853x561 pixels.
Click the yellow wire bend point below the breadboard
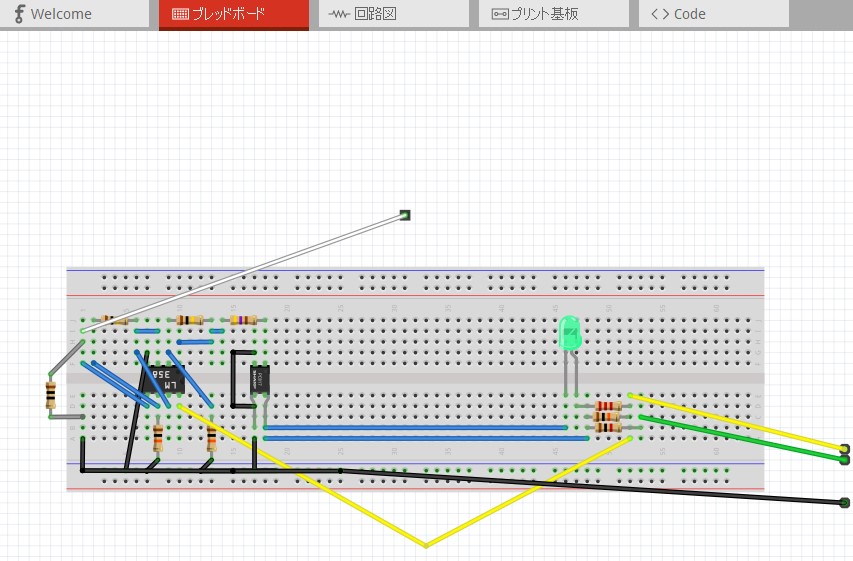pos(426,545)
